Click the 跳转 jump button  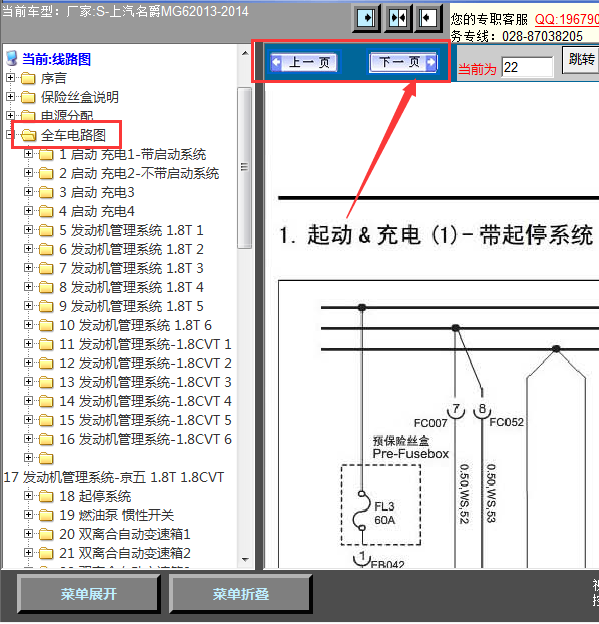point(581,60)
